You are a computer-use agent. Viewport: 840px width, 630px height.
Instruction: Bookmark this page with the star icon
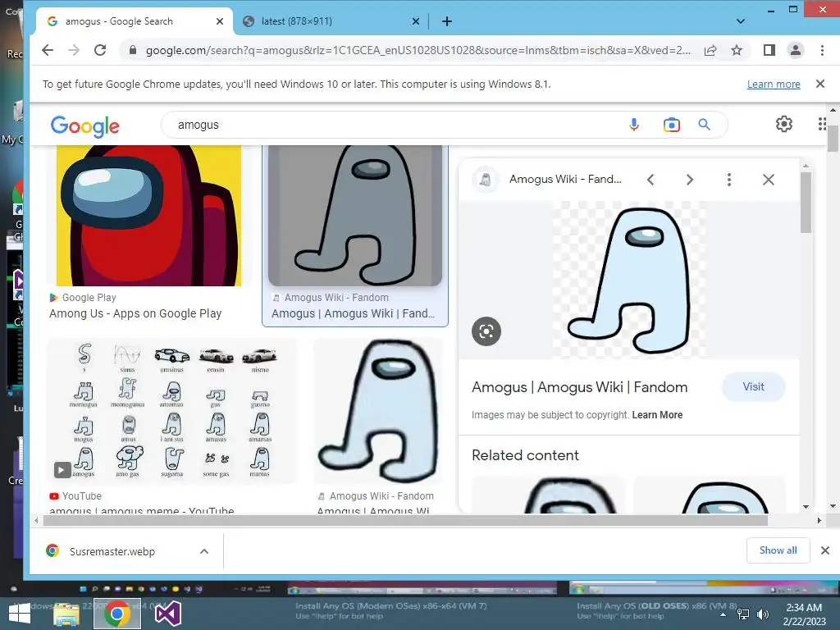(x=737, y=50)
